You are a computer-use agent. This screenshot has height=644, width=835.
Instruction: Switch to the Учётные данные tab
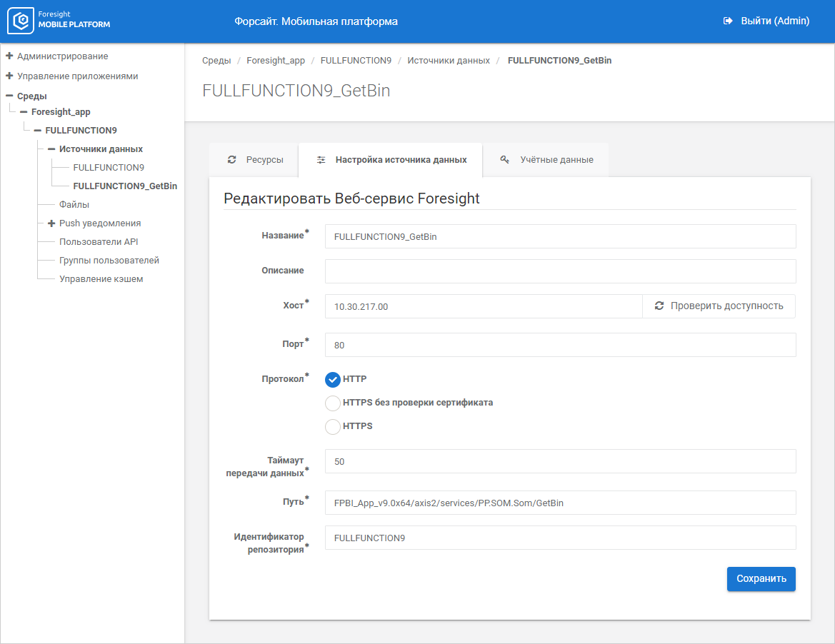pos(546,160)
